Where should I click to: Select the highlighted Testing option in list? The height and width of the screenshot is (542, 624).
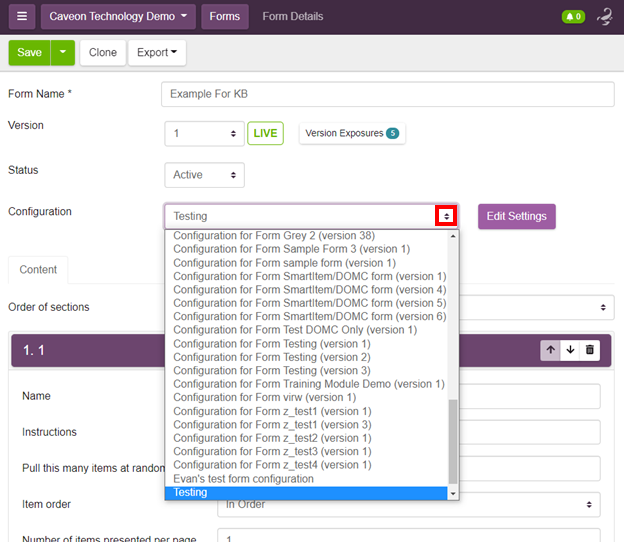point(306,493)
